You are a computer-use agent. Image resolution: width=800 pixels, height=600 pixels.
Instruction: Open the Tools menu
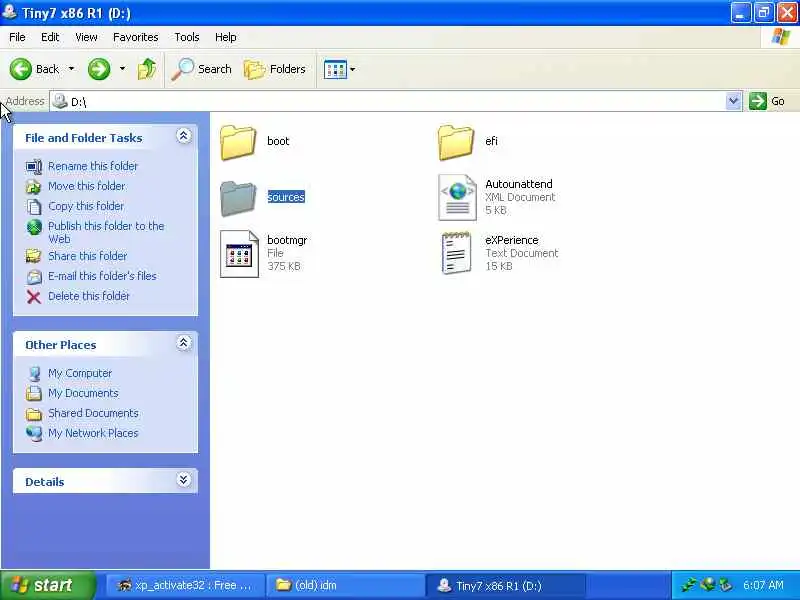point(187,37)
